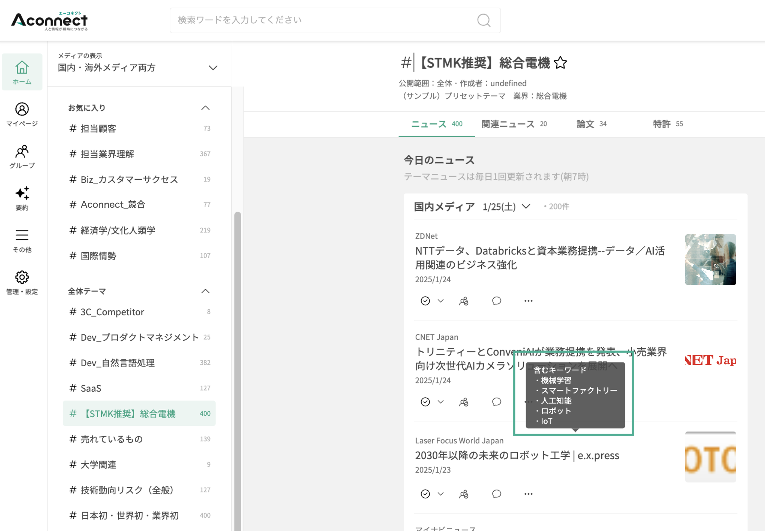765x532 pixels.
Task: Click the Aconnect logo
Action: pyautogui.click(x=49, y=21)
